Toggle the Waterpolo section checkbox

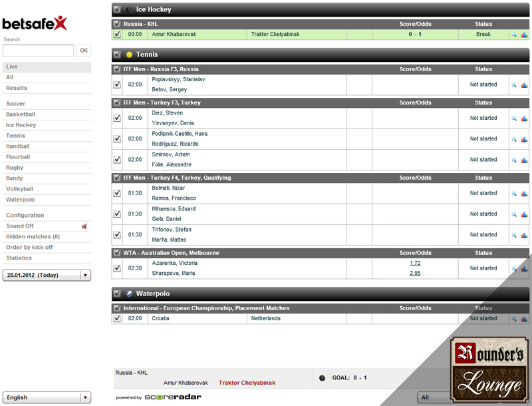point(117,294)
